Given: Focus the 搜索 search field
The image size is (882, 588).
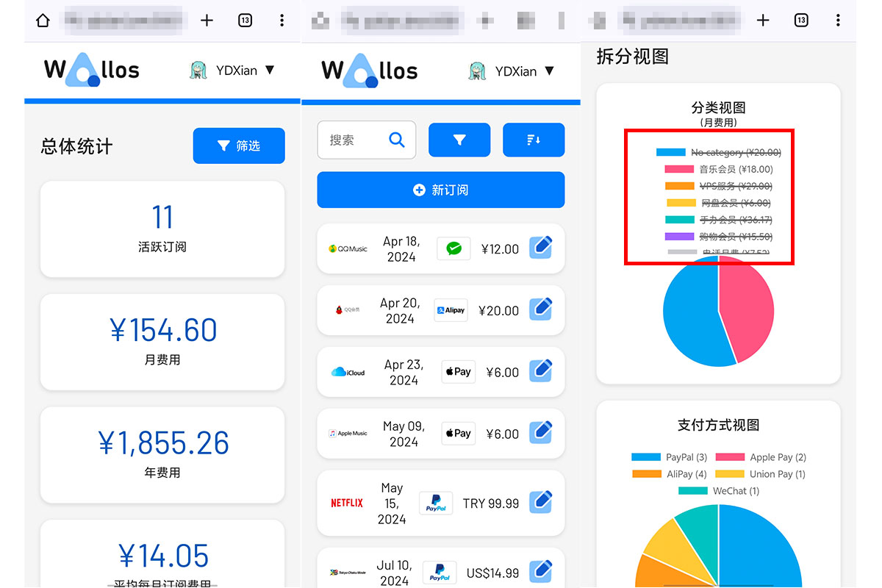Looking at the screenshot, I should coord(367,140).
